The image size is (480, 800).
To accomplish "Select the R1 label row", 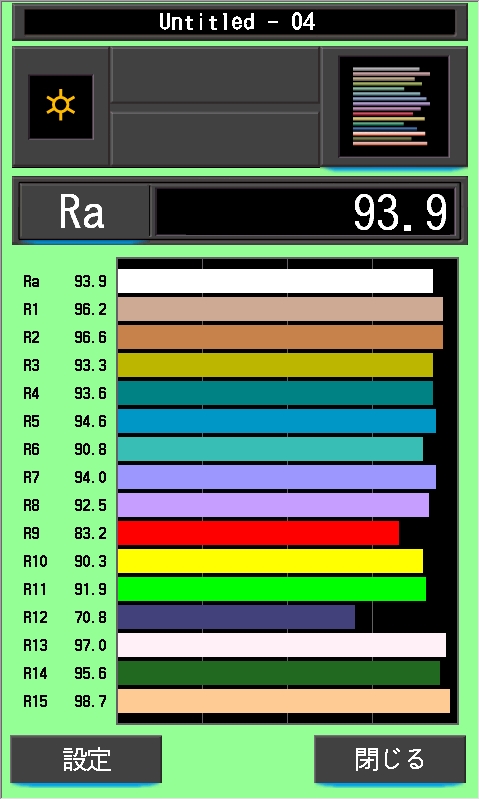I will [x=65, y=309].
